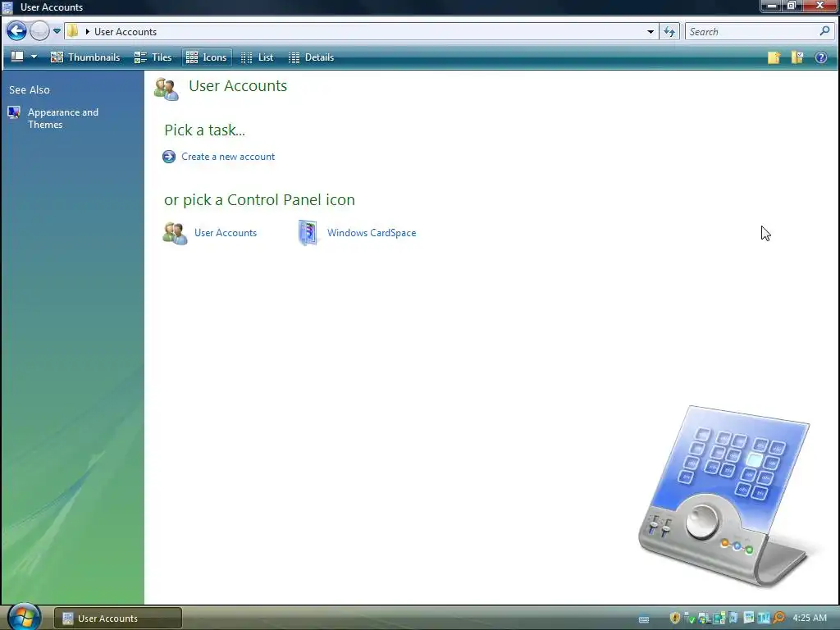Open the security shield tray icon

tap(675, 618)
